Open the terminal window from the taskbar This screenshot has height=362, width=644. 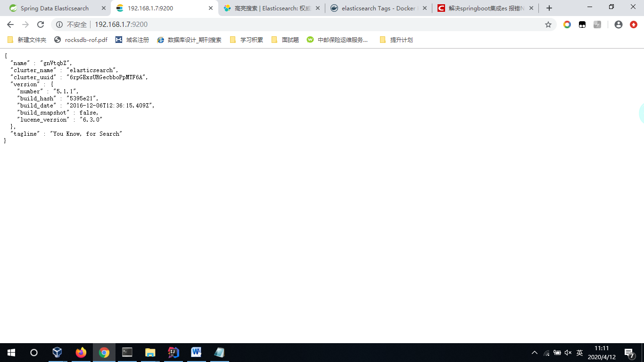coord(127,352)
